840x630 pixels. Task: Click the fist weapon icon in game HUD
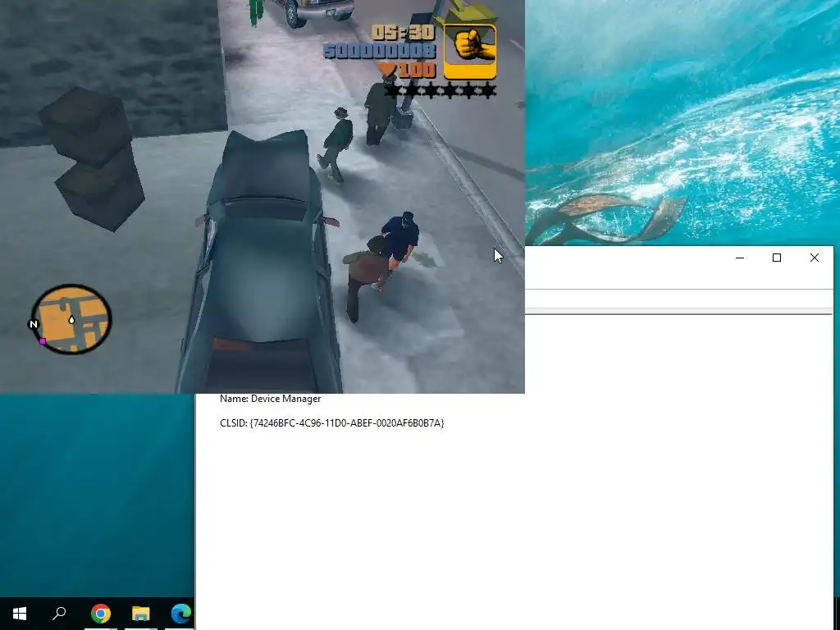(470, 52)
